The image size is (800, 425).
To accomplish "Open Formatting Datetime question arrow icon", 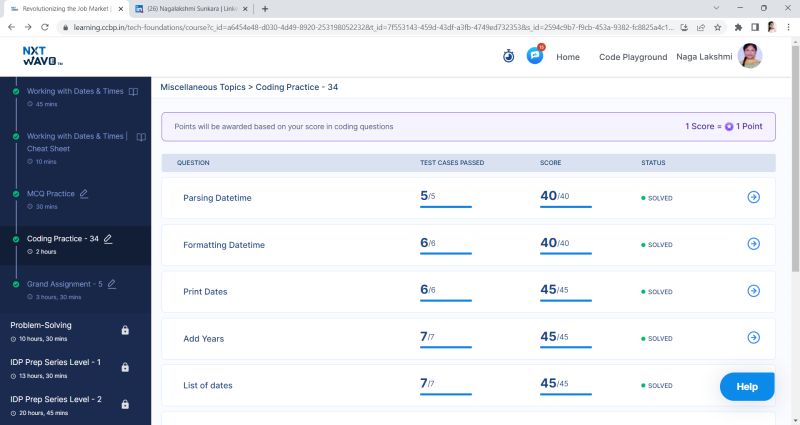I will 753,244.
